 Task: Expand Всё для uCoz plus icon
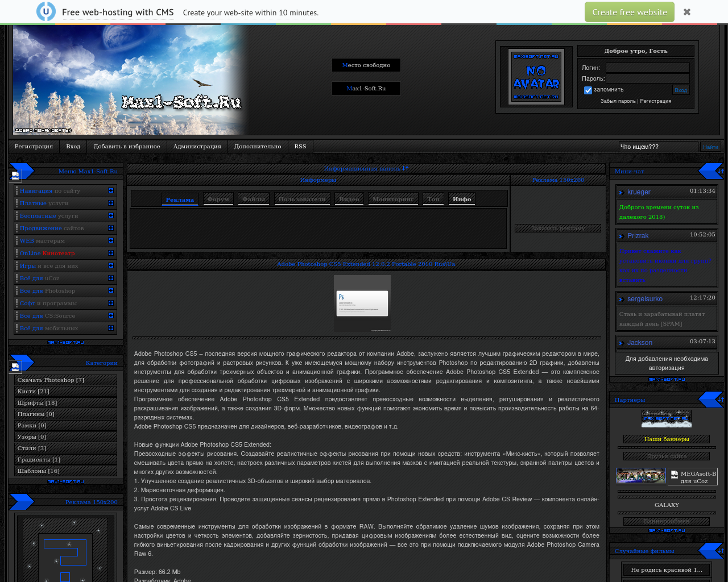tap(111, 278)
